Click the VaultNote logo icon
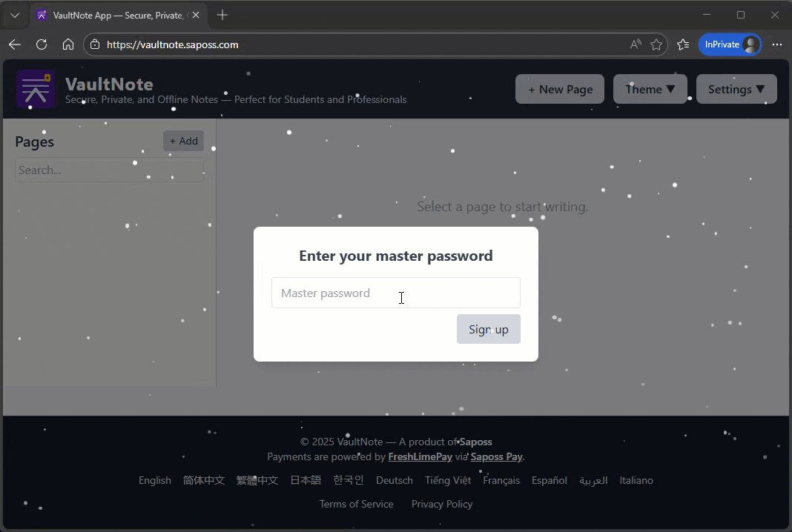This screenshot has width=792, height=532. (36, 90)
